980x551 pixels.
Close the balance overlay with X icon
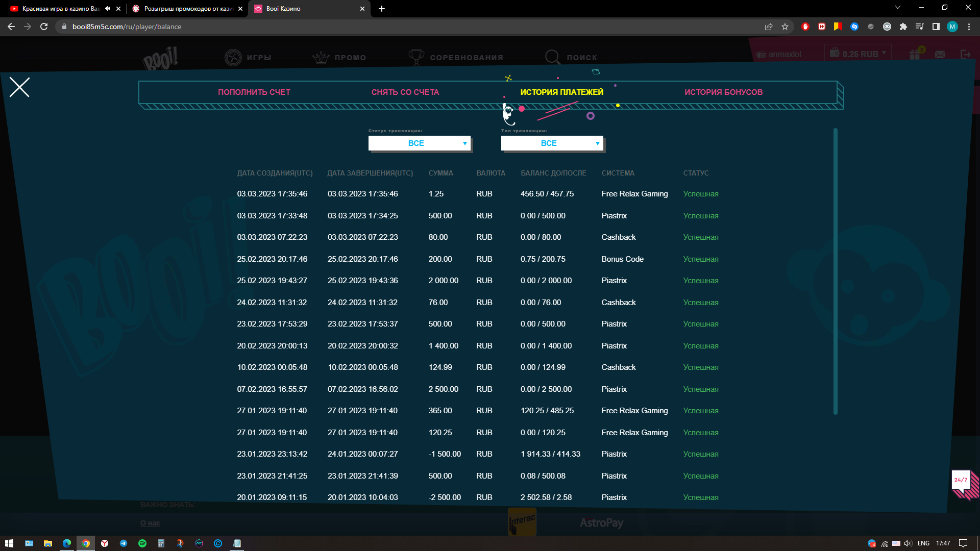19,87
